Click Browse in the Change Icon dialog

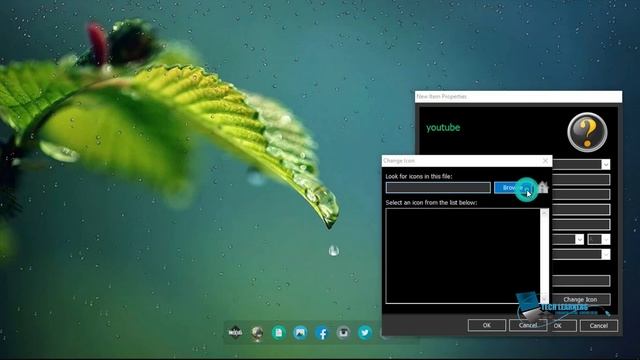click(514, 188)
